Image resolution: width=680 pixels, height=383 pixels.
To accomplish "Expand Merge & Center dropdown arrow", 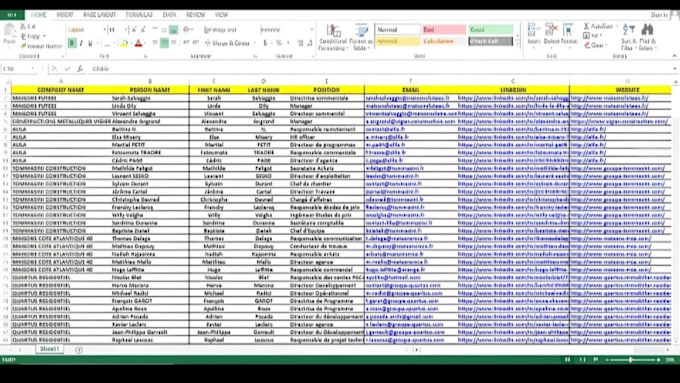I will click(254, 43).
